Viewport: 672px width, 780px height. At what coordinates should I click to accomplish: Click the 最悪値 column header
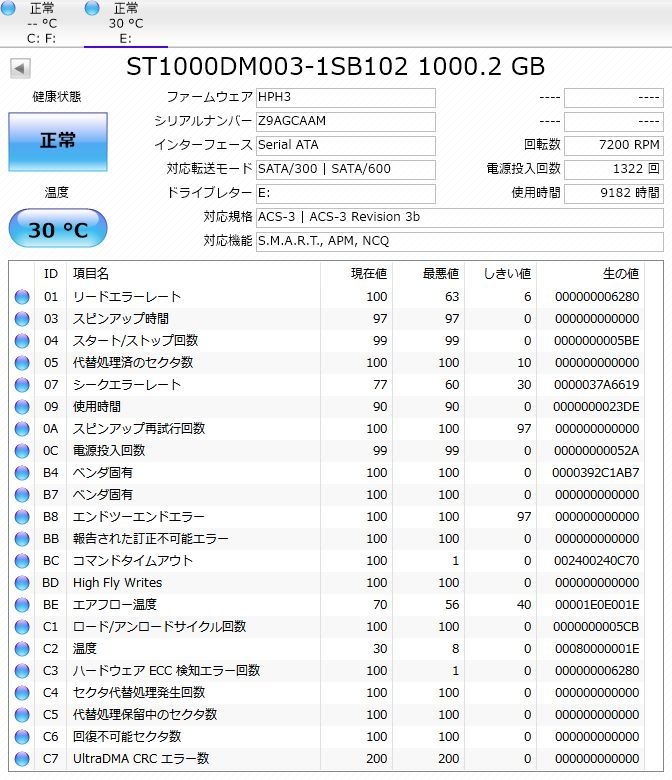click(x=441, y=274)
